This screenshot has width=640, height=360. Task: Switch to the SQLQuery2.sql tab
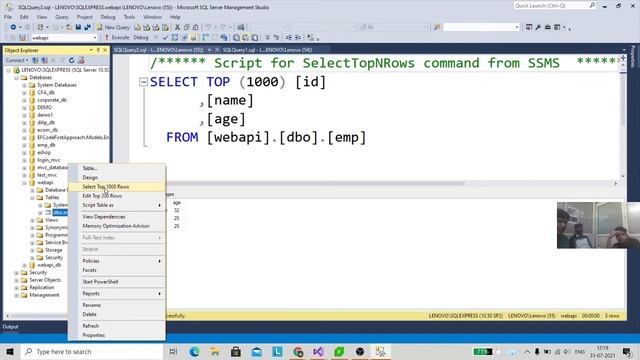pyautogui.click(x=158, y=50)
